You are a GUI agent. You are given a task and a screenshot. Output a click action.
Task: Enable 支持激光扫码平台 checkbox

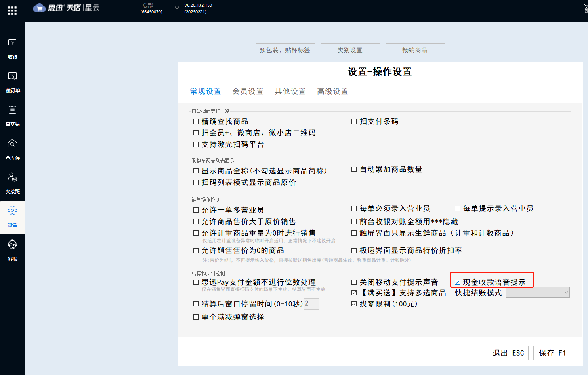[196, 145]
